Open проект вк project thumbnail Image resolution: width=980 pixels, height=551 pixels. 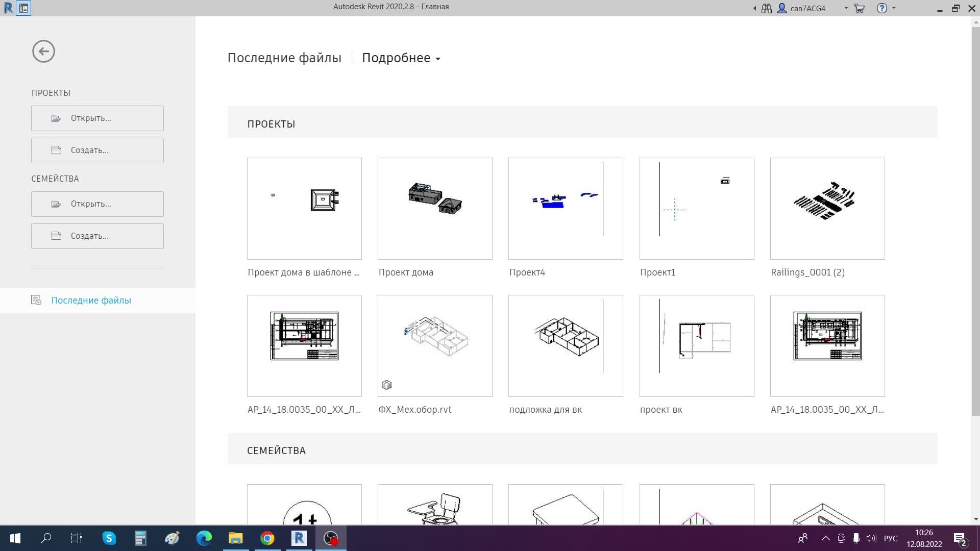[x=697, y=345]
